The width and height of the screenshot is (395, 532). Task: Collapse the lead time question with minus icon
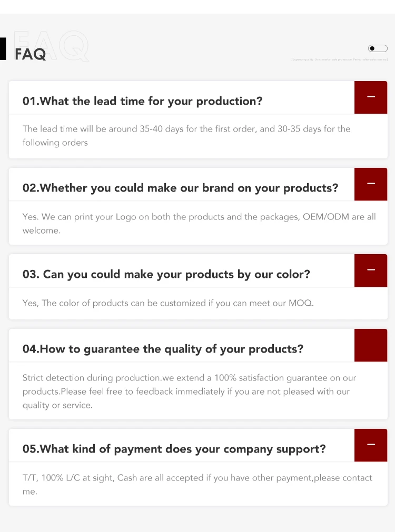371,97
